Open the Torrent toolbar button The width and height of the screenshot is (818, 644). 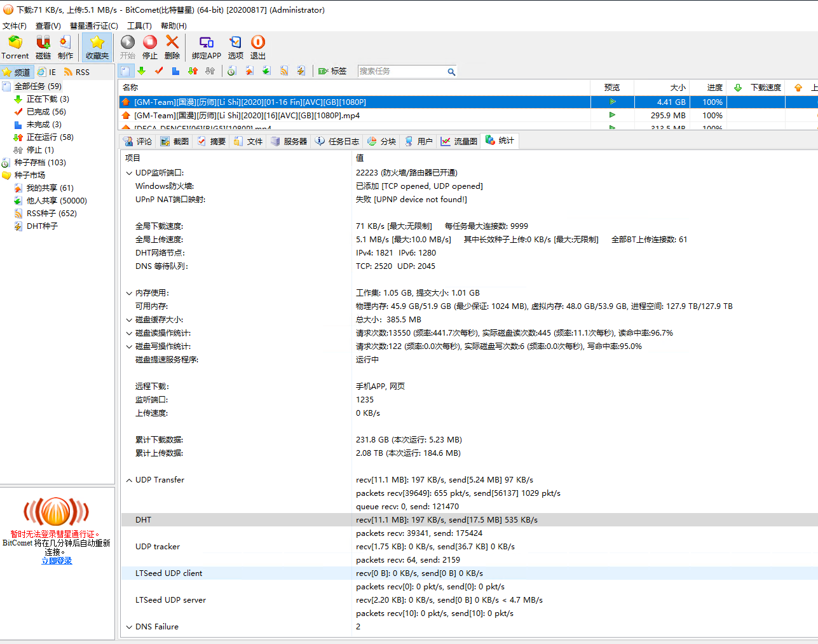(15, 47)
